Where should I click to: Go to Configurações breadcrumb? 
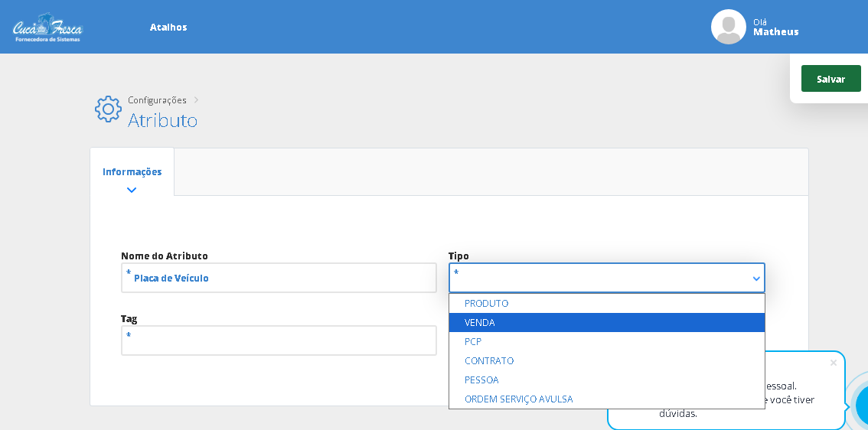click(x=157, y=100)
